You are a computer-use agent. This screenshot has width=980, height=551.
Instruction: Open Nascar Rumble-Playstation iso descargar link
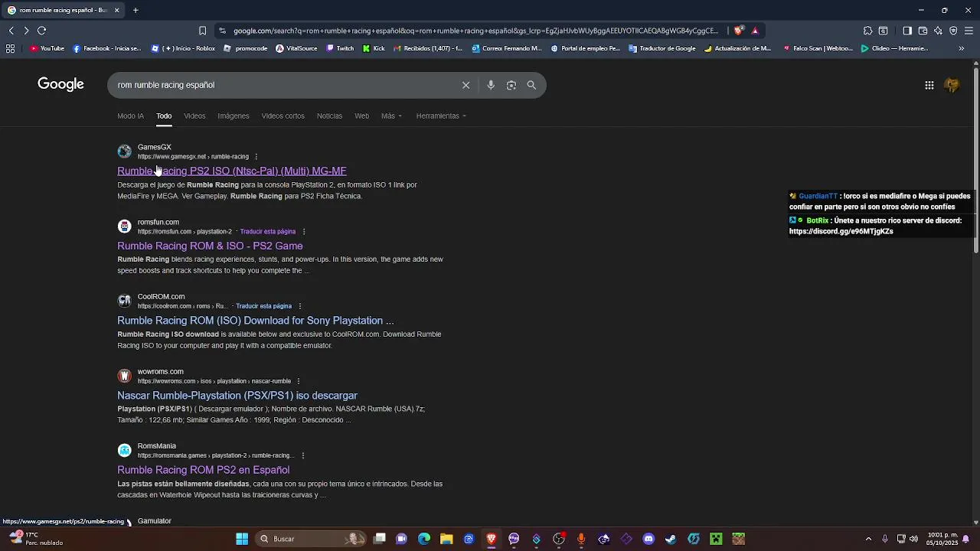237,396
